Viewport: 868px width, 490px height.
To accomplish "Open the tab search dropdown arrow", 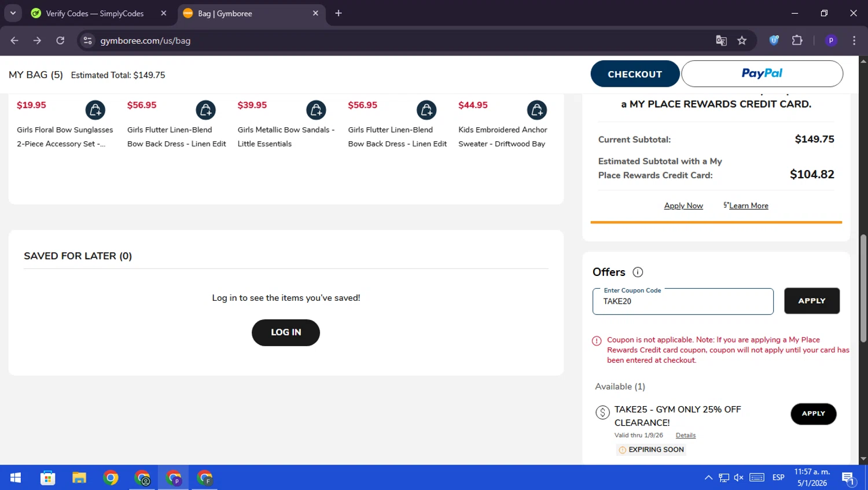I will point(13,13).
